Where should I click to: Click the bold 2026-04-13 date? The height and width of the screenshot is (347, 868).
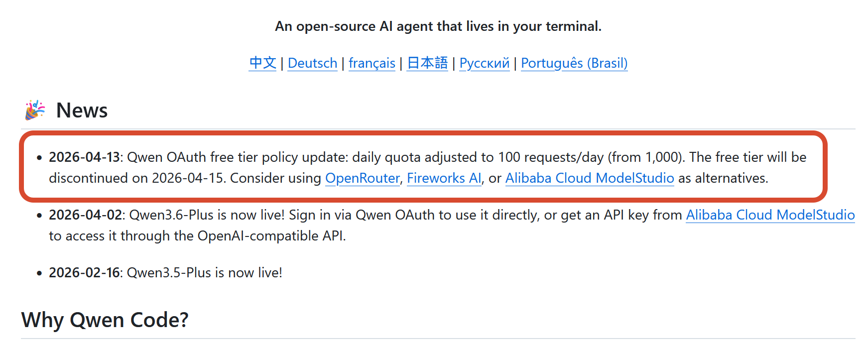click(x=84, y=157)
